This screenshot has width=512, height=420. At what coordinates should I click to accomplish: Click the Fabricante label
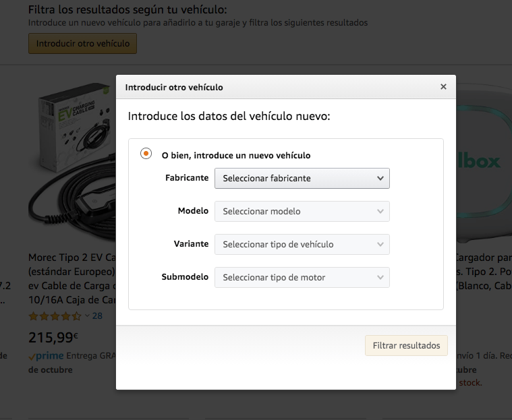pyautogui.click(x=187, y=178)
